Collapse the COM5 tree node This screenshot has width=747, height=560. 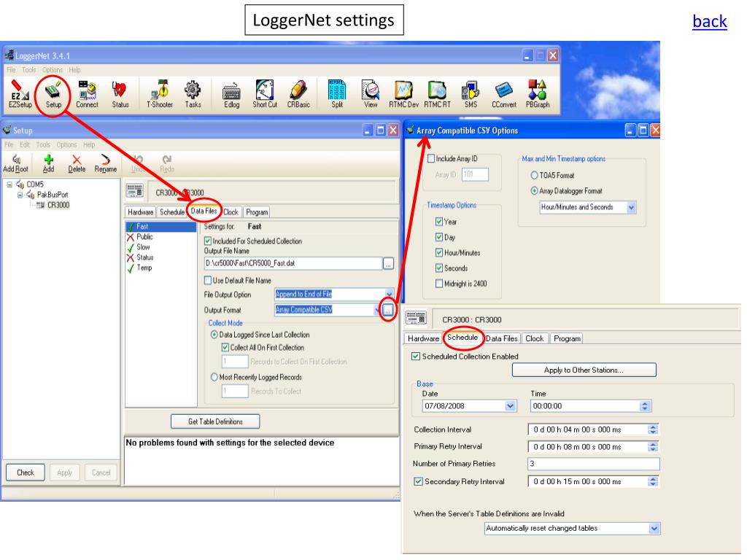coord(9,184)
